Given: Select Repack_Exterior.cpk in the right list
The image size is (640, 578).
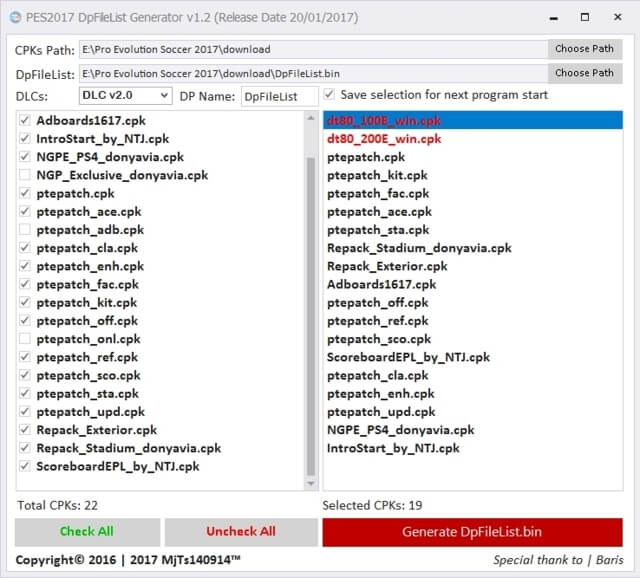Looking at the screenshot, I should (473, 266).
